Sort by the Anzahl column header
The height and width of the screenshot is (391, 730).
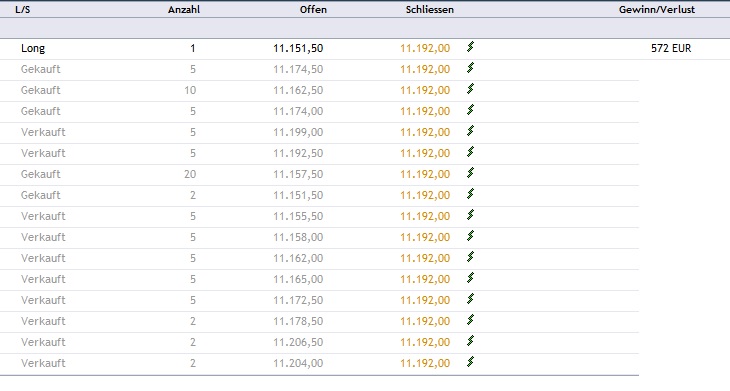[184, 9]
